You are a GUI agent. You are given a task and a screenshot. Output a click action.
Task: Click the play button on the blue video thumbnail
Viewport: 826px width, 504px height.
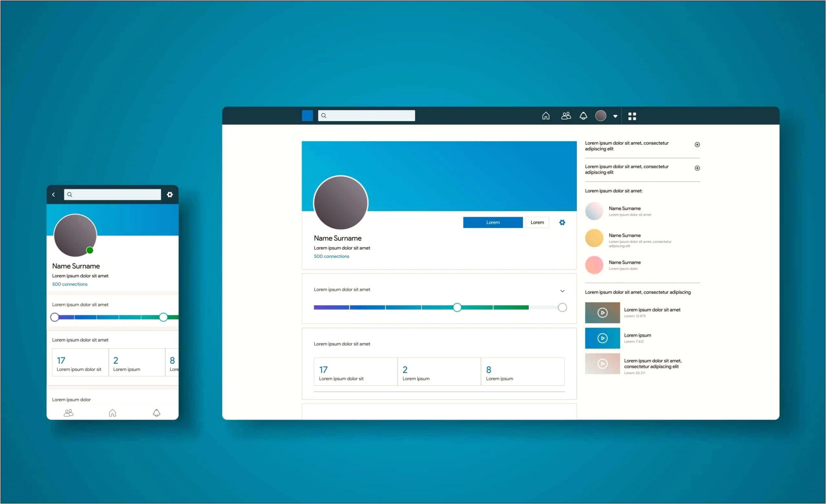coord(602,338)
